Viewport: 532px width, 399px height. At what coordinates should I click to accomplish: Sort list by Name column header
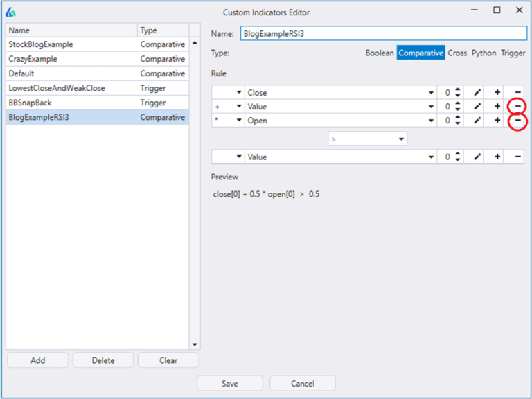click(x=71, y=30)
